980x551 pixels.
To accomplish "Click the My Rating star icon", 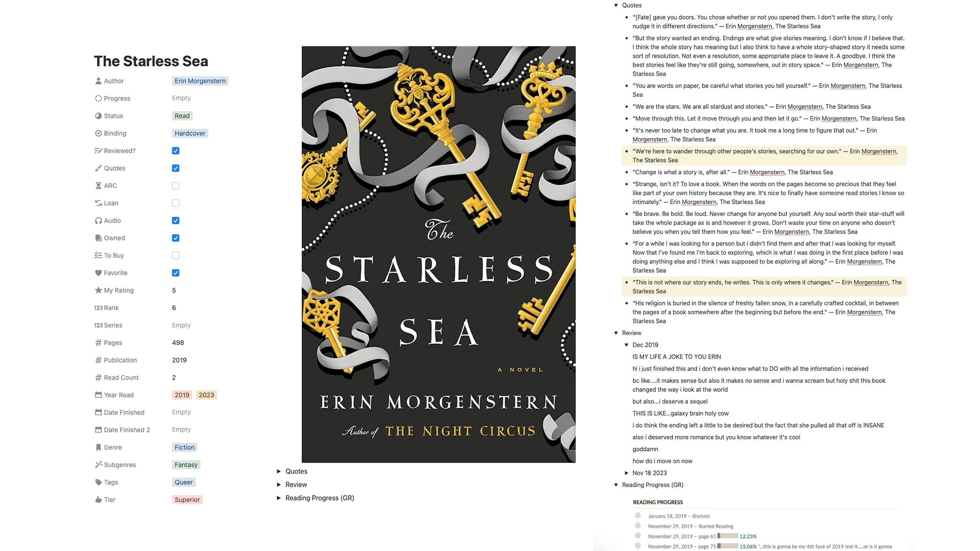I will 98,290.
